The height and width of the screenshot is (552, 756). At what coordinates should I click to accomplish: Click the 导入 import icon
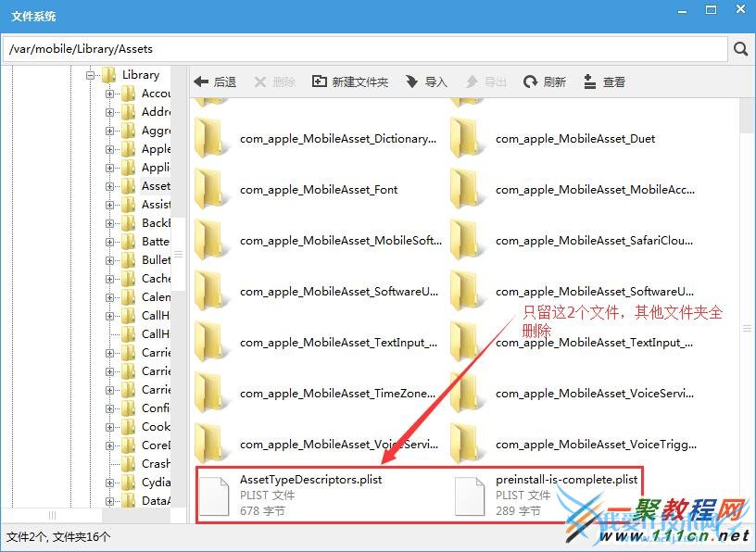[411, 82]
